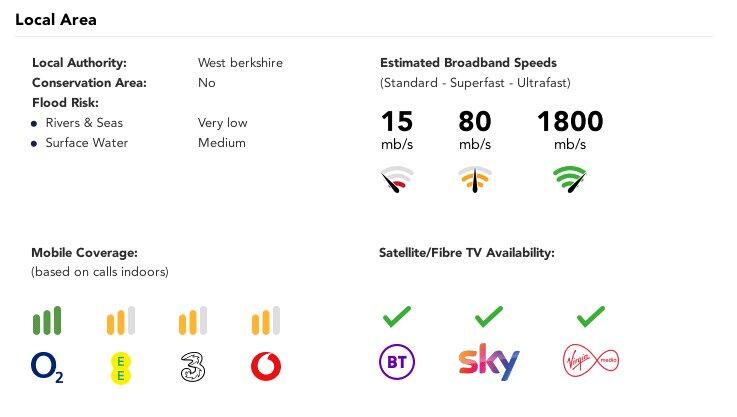Screen dimensions: 737x417
Task: Click the red standard speed gauge icon
Action: tap(397, 181)
